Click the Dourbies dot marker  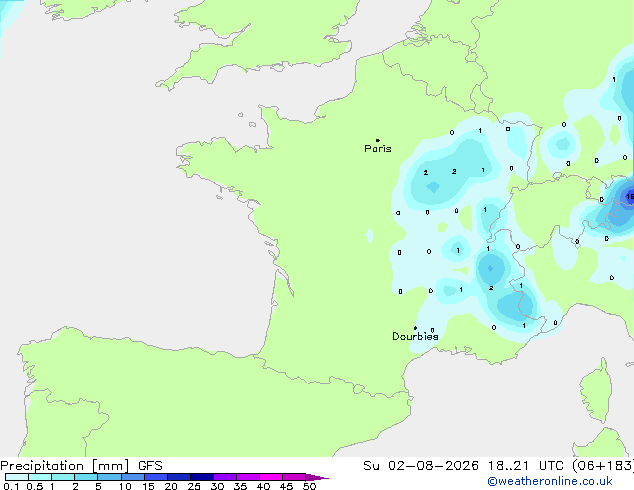pyautogui.click(x=415, y=328)
